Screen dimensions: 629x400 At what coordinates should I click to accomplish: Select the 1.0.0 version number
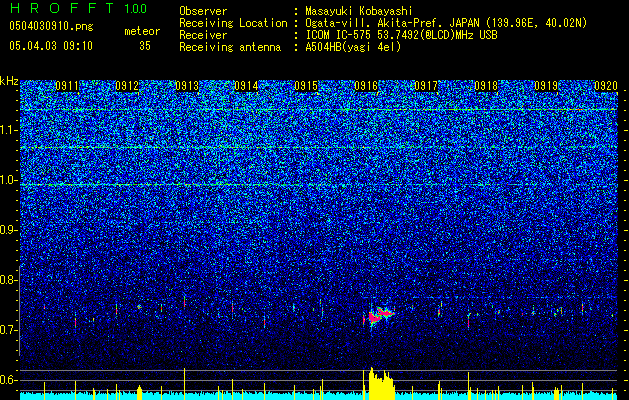[x=136, y=9]
